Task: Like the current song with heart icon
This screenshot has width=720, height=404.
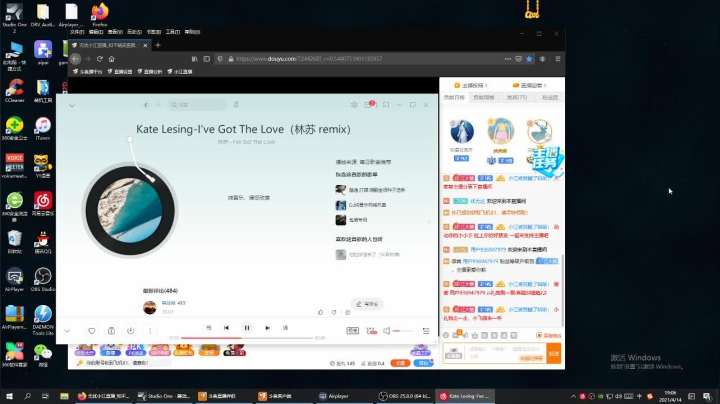Action: click(91, 331)
